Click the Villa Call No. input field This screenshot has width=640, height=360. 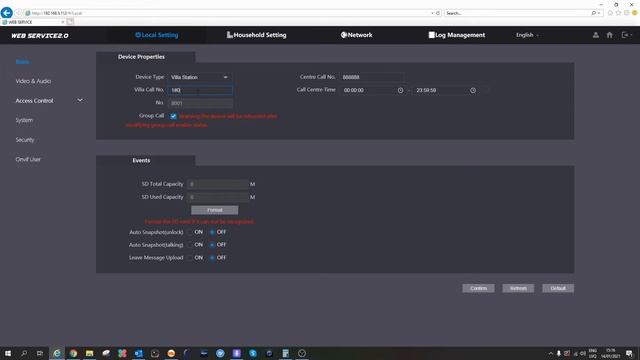(x=200, y=90)
